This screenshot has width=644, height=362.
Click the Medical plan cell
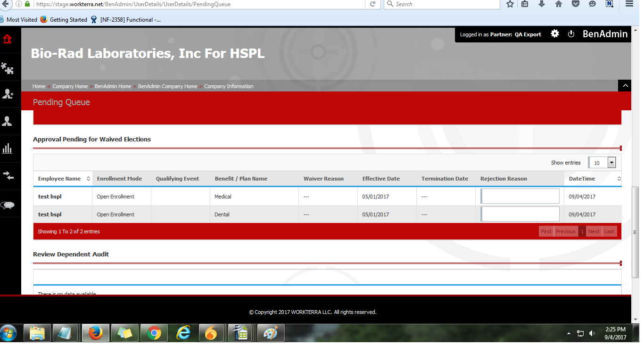click(254, 197)
